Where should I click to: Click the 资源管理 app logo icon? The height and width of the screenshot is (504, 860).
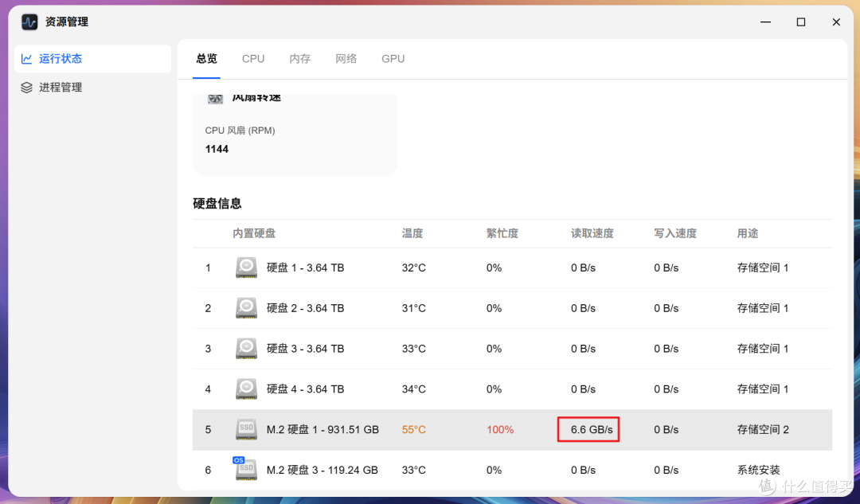click(x=29, y=22)
